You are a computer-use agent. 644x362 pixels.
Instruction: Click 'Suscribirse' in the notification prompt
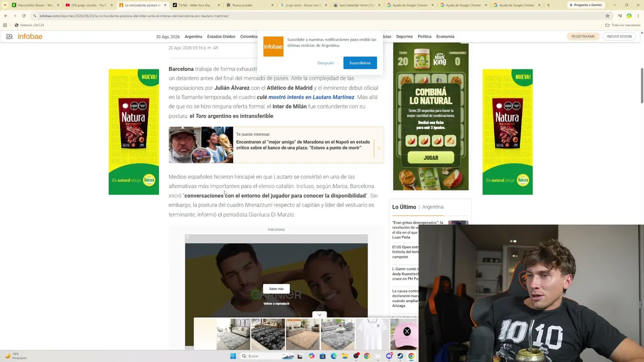(360, 63)
